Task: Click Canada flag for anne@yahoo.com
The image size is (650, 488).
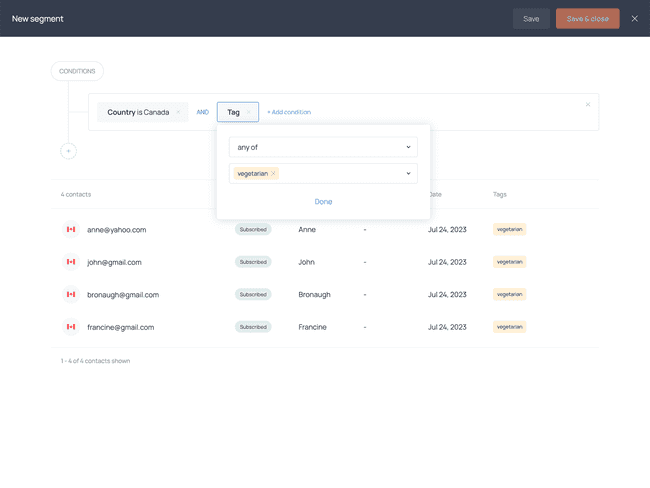Action: tap(71, 229)
